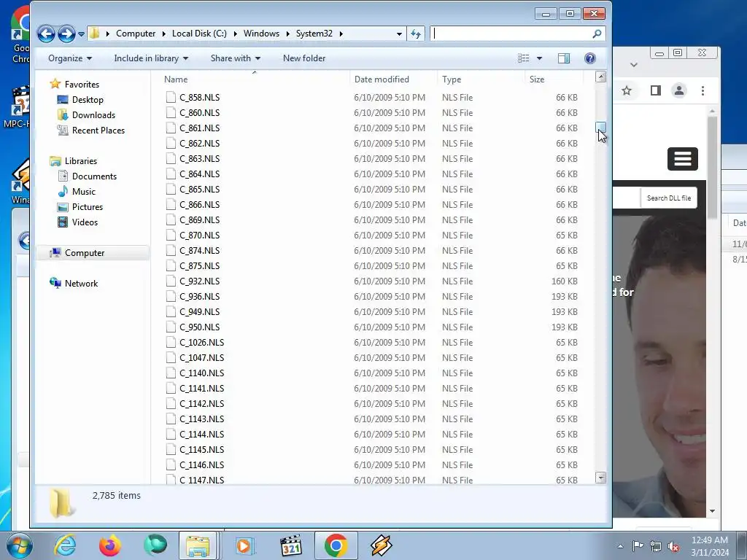The height and width of the screenshot is (560, 747).
Task: Click the file icon of C_866.NLS
Action: (171, 204)
